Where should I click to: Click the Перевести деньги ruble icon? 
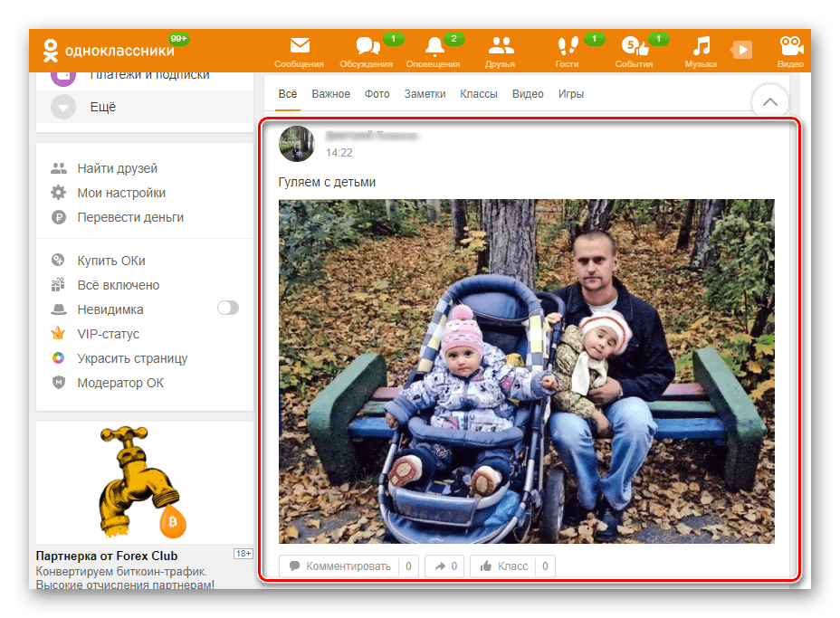click(x=59, y=217)
